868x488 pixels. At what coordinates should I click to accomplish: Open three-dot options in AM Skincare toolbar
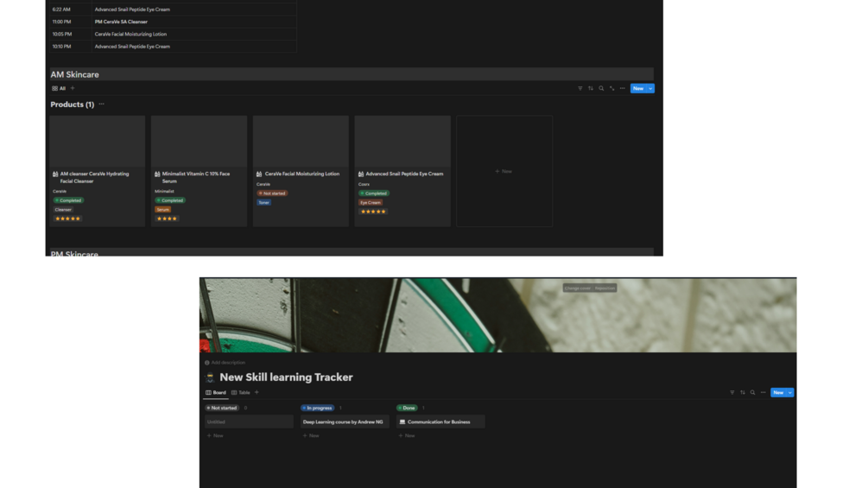click(x=622, y=88)
